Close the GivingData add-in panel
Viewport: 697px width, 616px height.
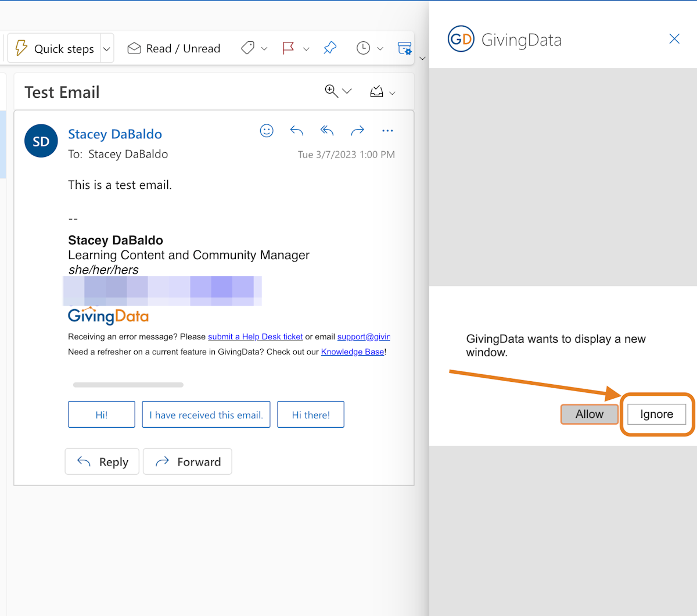[674, 39]
